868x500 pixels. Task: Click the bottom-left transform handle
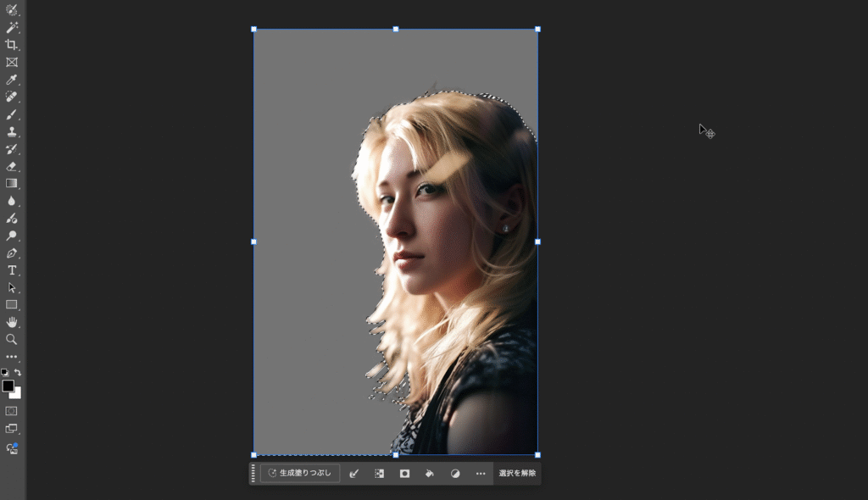pos(254,455)
